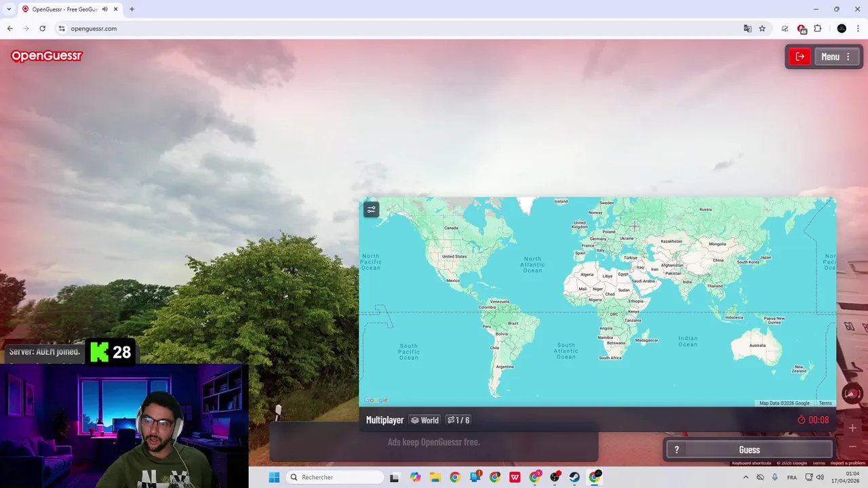The image size is (868, 488).
Task: Open Copilot from the taskbar
Action: pos(415,477)
